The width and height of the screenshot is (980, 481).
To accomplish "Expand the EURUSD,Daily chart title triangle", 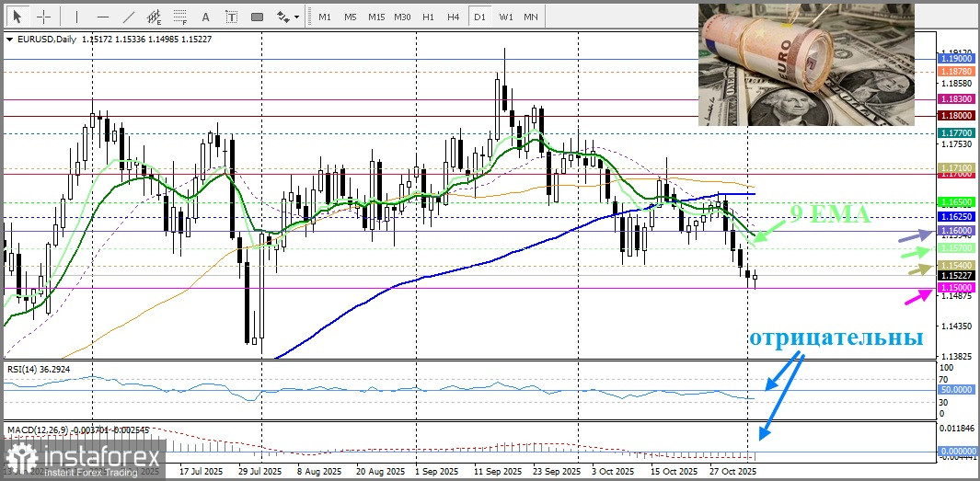I will (9, 40).
